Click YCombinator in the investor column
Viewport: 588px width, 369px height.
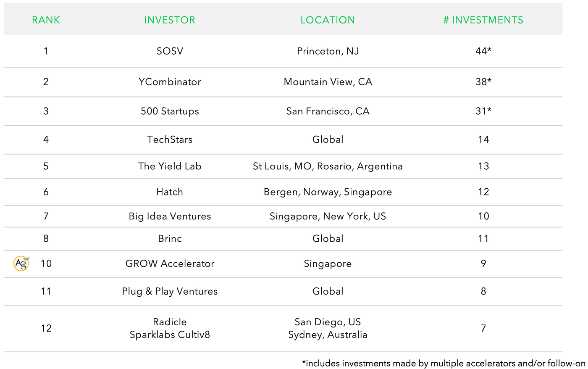[170, 82]
